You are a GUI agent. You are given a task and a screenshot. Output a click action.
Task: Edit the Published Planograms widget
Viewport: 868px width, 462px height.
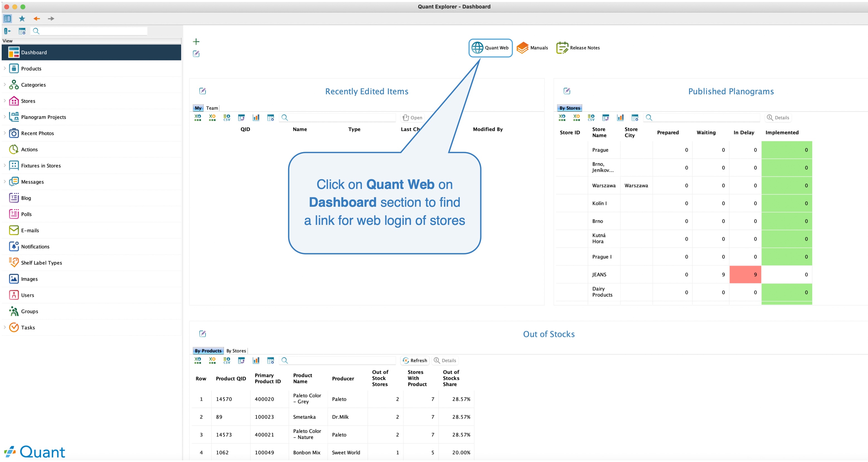(x=567, y=91)
